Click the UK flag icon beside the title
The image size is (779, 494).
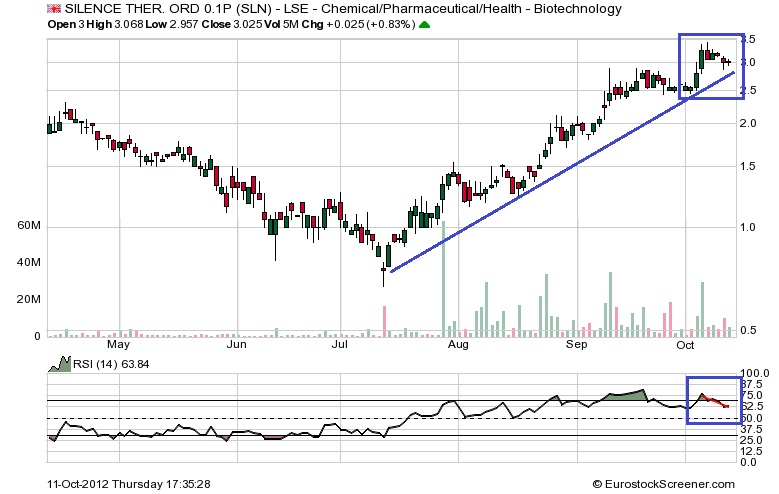54,8
